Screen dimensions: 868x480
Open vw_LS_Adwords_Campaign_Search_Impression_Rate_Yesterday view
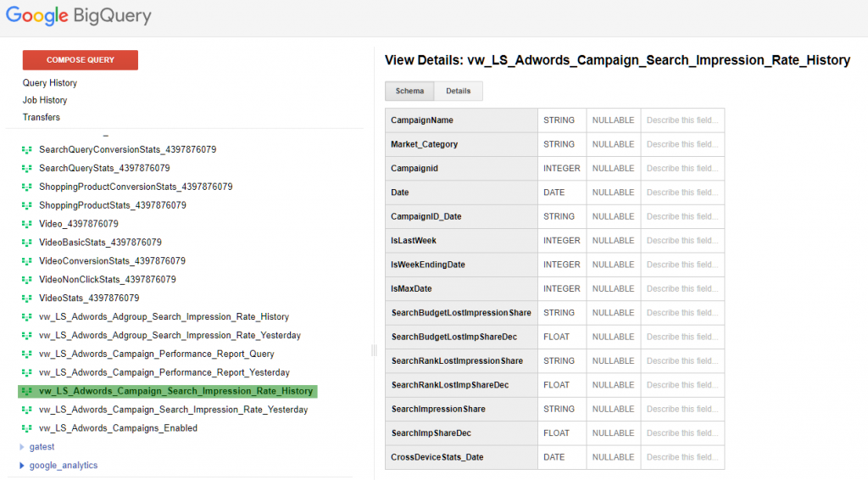[x=173, y=410]
